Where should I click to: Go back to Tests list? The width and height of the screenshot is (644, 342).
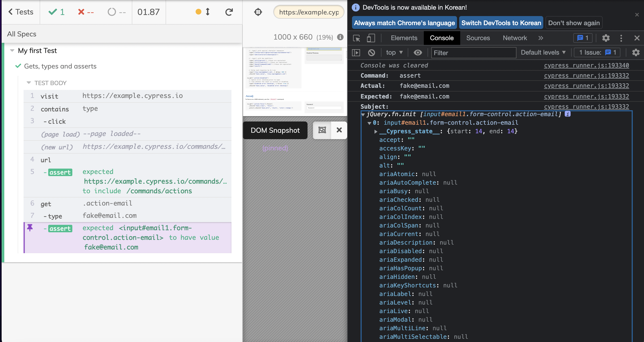[x=21, y=12]
